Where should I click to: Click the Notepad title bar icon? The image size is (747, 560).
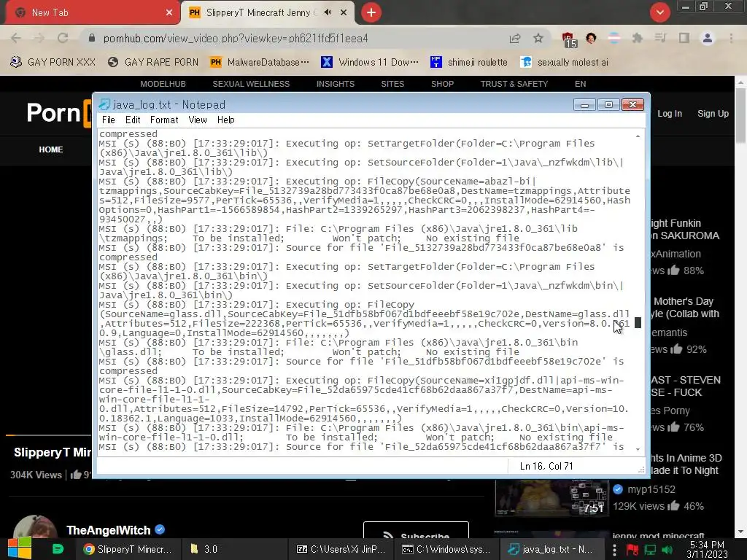point(104,104)
